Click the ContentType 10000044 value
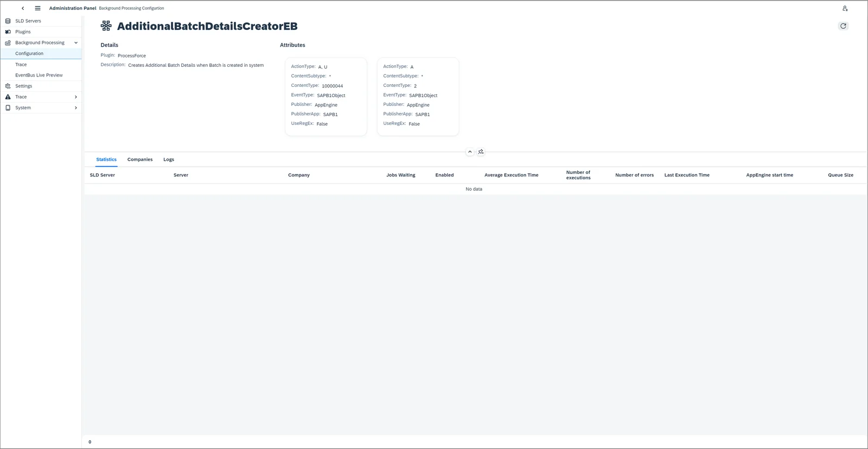 tap(332, 86)
